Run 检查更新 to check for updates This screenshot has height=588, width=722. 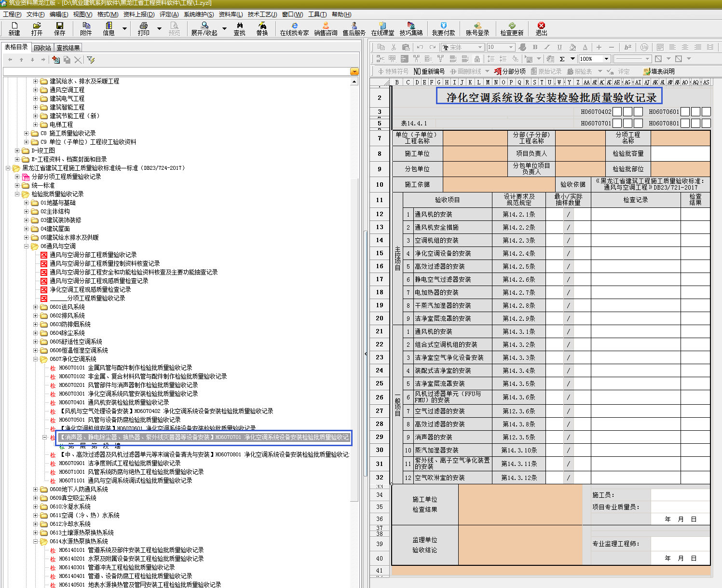(x=512, y=28)
